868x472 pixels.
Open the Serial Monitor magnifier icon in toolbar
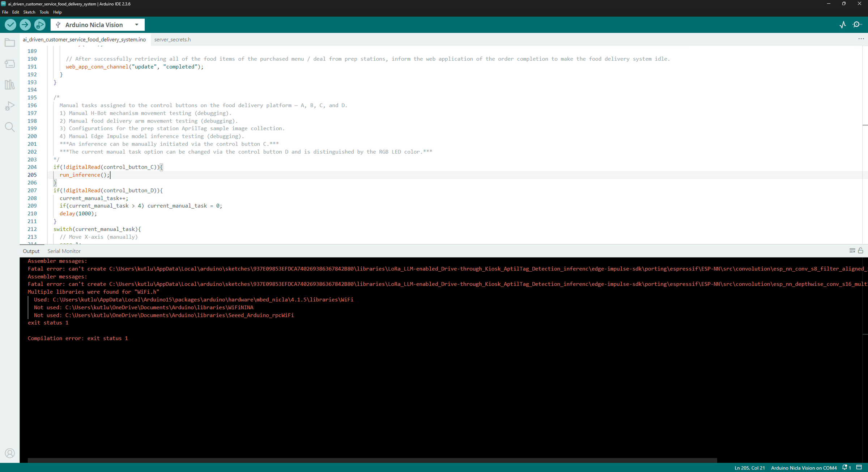click(x=858, y=25)
